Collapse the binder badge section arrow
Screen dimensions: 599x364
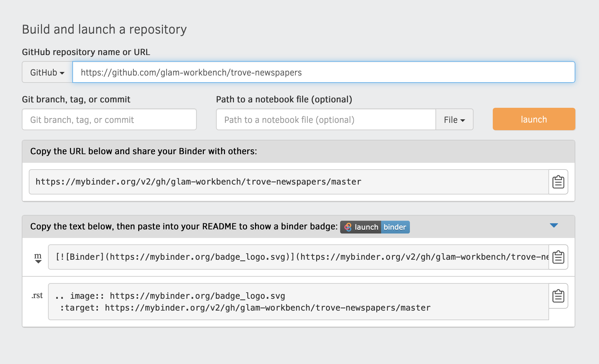(x=554, y=226)
